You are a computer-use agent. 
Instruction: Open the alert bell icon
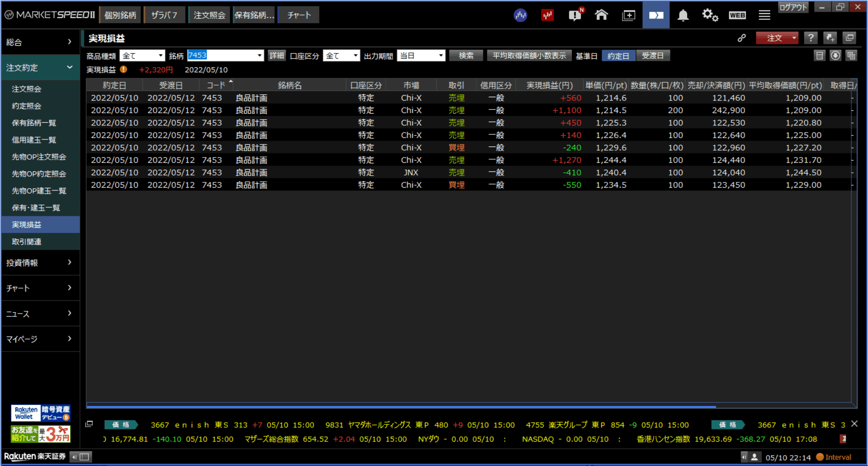point(683,15)
